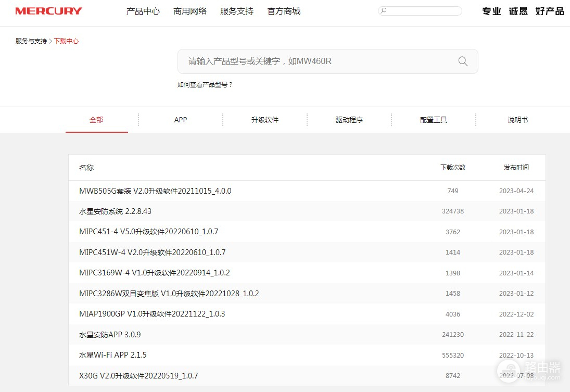Open the 产品中心 menu

coord(143,11)
